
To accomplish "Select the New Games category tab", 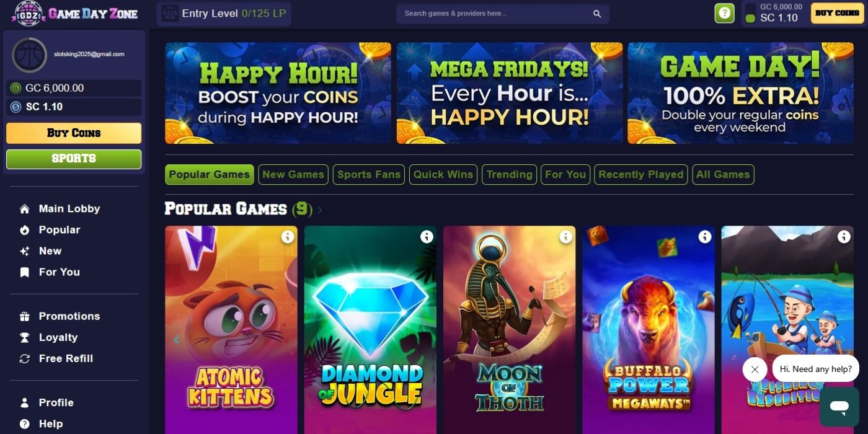I will tap(293, 174).
